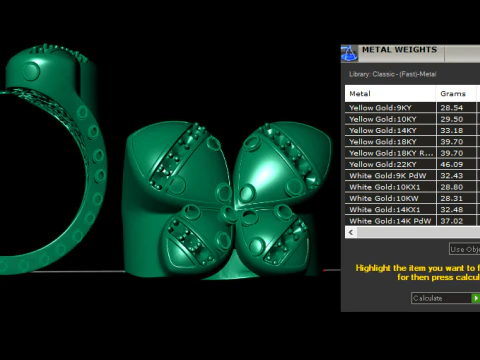Click the Library: Classic - (Fast)-Metal label
Screen dimensions: 480x360
392,74
